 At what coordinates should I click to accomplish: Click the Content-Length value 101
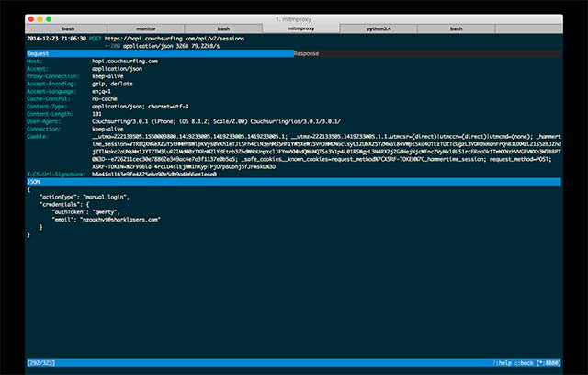point(96,114)
